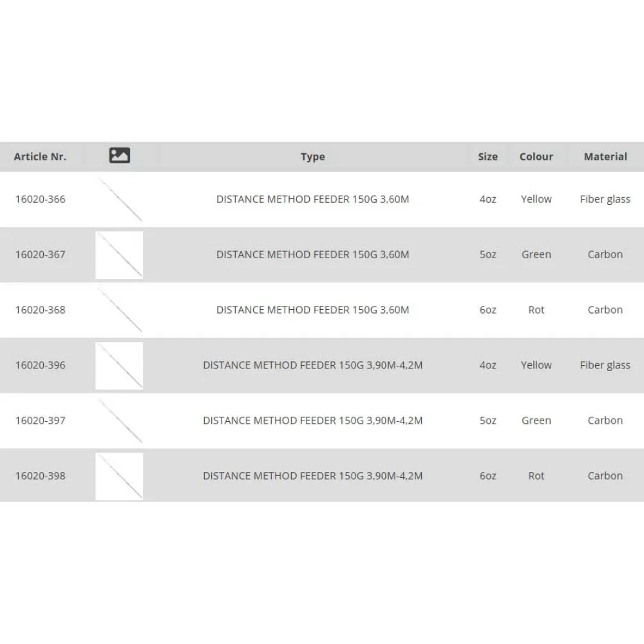Open thumbnail for article 16020-368

(120, 310)
